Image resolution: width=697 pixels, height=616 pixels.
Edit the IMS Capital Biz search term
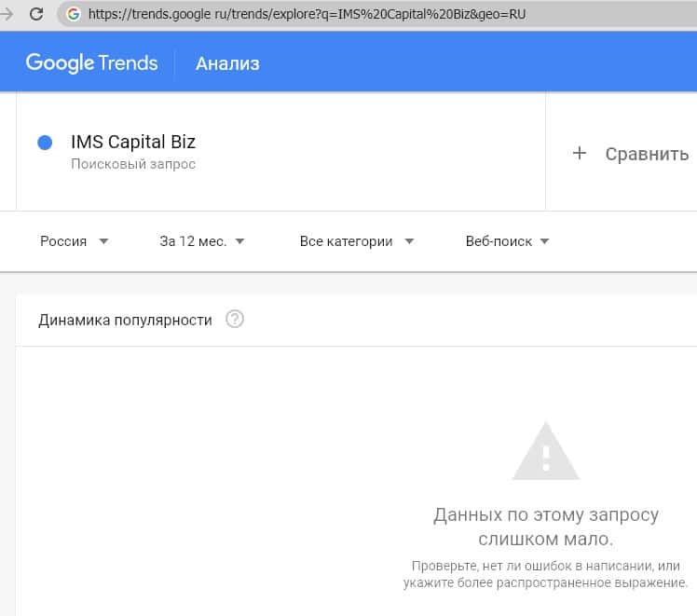coord(133,143)
